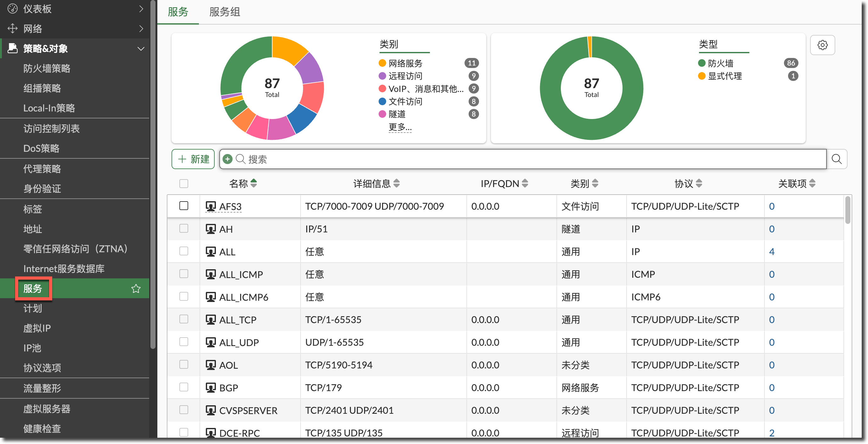
Task: Click the gear settings icon beside charts
Action: [822, 45]
